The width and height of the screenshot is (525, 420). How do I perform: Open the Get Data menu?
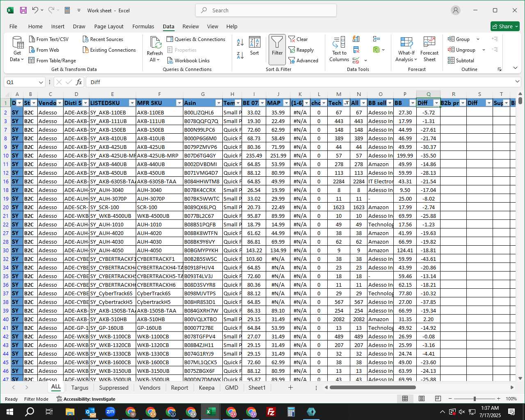[x=17, y=49]
